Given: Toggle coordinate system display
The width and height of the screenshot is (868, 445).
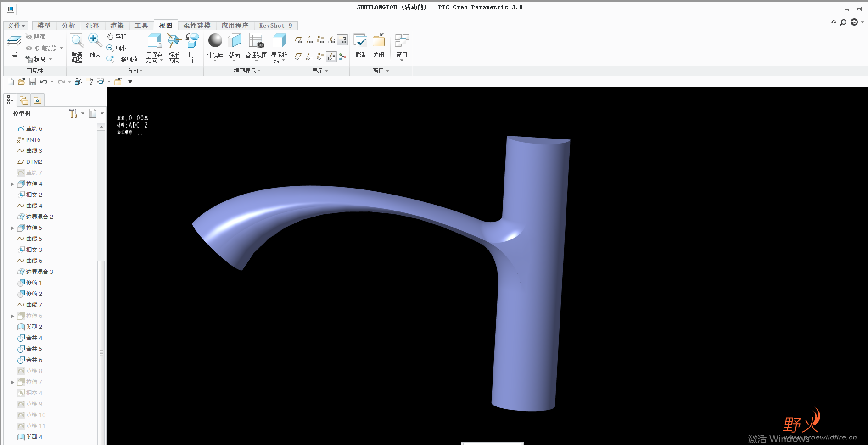Looking at the screenshot, I should [331, 40].
